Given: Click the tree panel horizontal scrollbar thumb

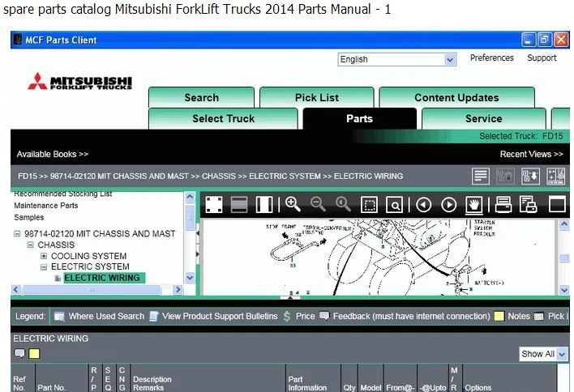Looking at the screenshot, I should (92, 290).
